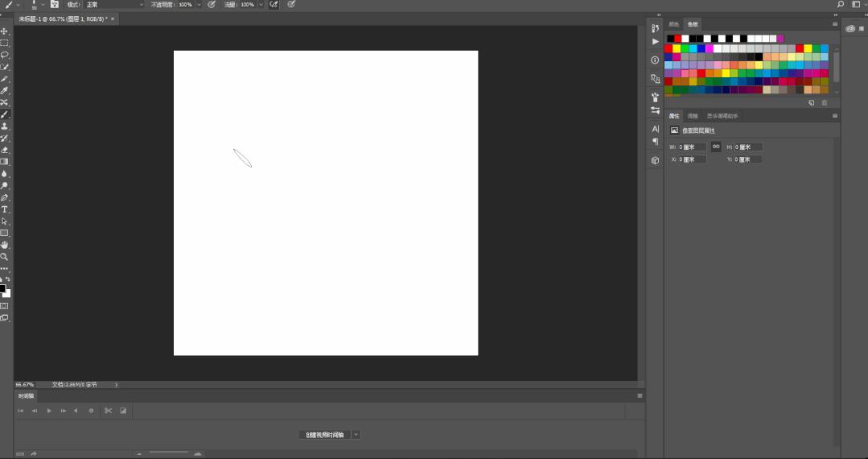This screenshot has width=868, height=459.
Task: Open dropdown next to 创建视频时间轴
Action: tap(356, 435)
